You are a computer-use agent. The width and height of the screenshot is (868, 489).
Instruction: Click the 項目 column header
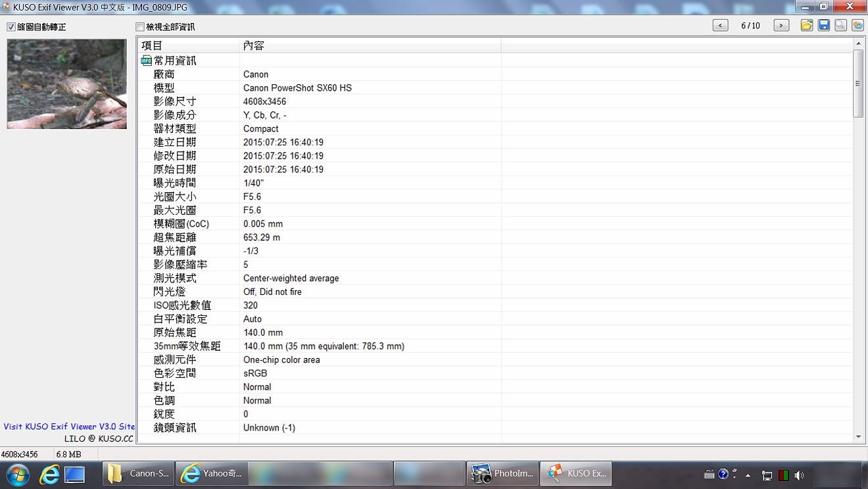pos(188,45)
